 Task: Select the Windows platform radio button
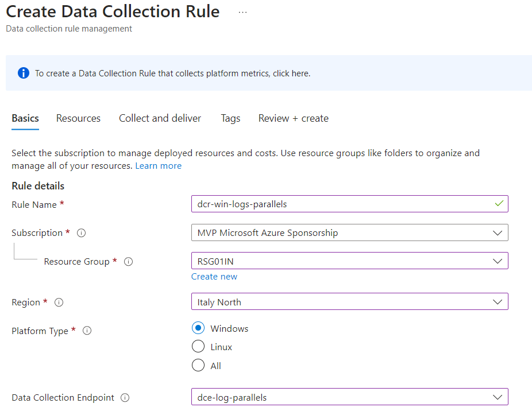click(198, 328)
